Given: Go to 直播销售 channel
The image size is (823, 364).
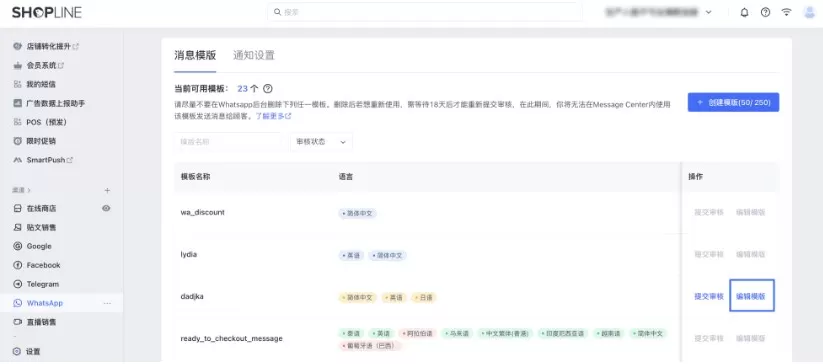Looking at the screenshot, I should click(x=35, y=322).
